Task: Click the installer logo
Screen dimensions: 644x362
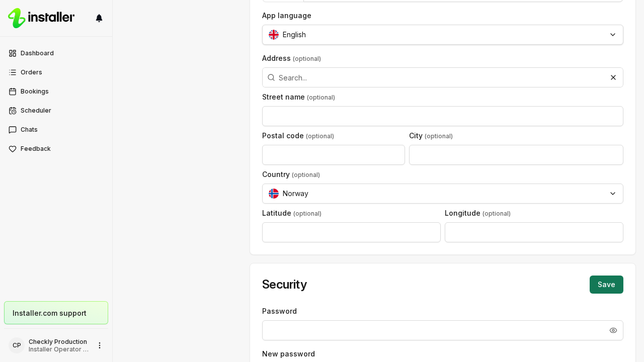Action: [41, 18]
